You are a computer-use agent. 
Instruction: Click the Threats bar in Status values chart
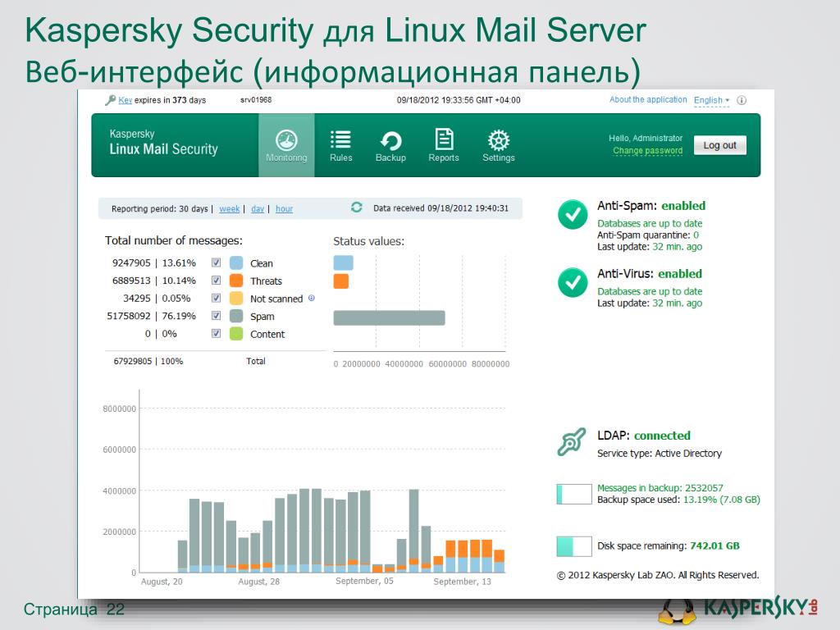(x=340, y=281)
